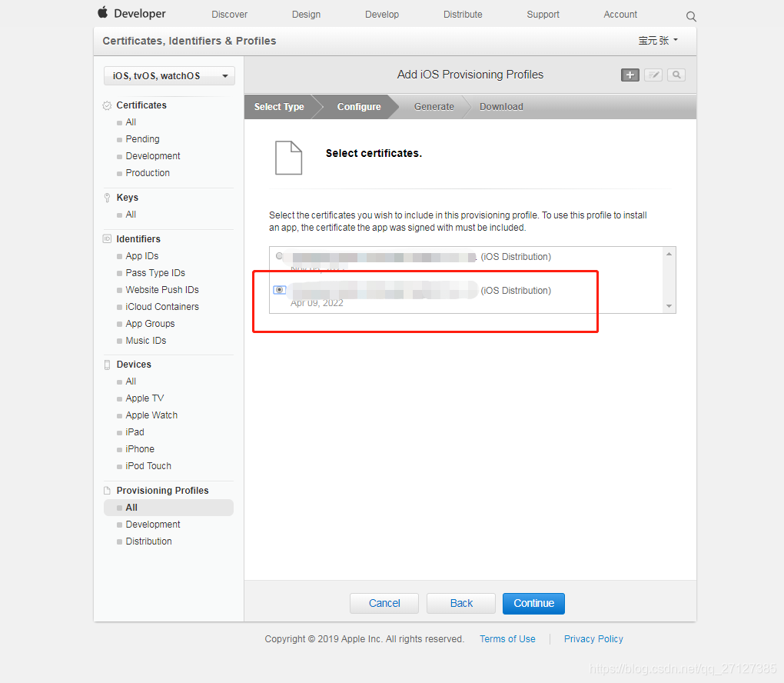Screen dimensions: 784x683
Task: Click the certificate list scroll down arrow
Action: [669, 306]
